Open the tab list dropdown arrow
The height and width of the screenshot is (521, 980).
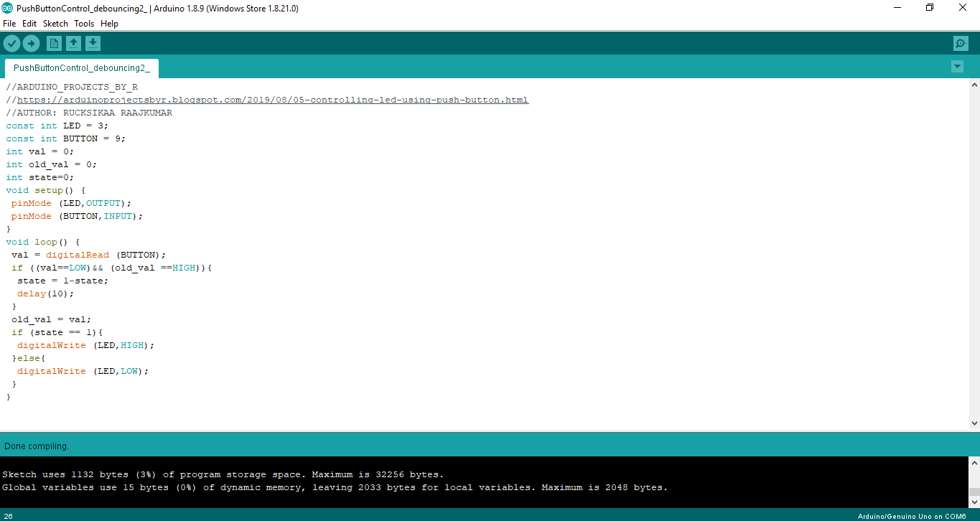click(x=957, y=66)
